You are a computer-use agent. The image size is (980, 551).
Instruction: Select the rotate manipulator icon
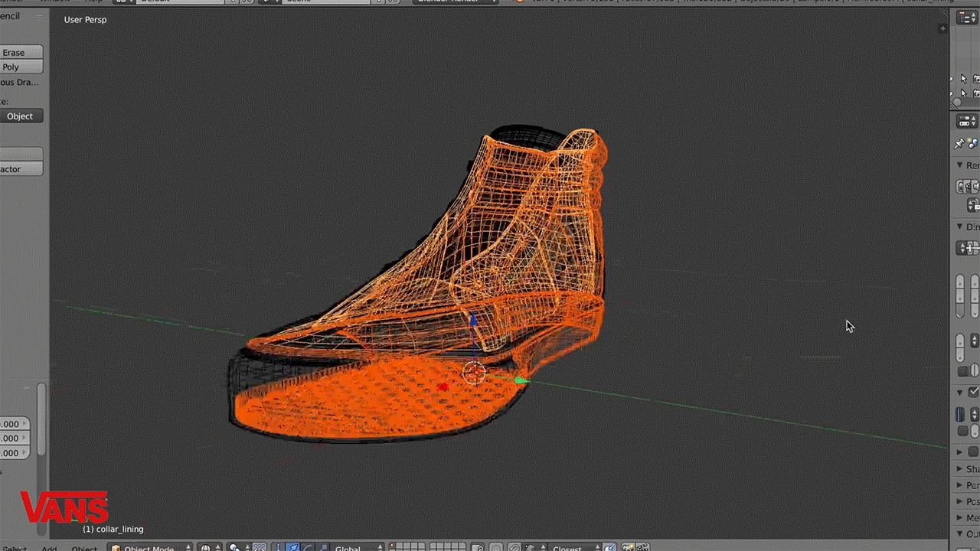point(309,549)
